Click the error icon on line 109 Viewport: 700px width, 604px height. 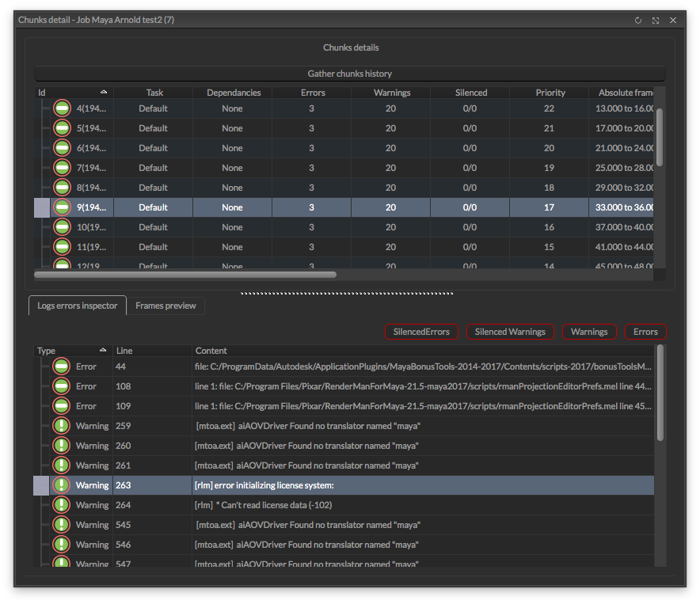pos(62,406)
